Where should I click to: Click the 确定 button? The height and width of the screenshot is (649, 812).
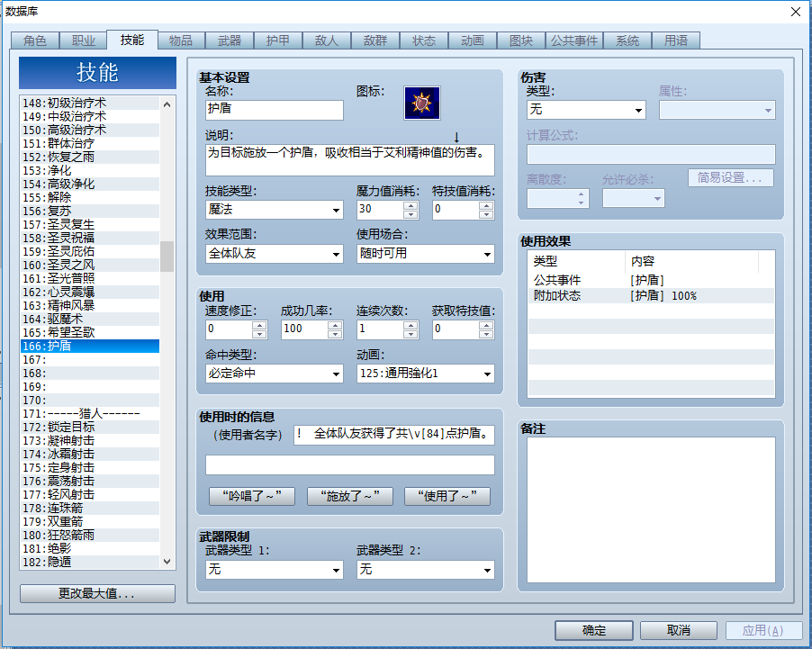click(594, 630)
